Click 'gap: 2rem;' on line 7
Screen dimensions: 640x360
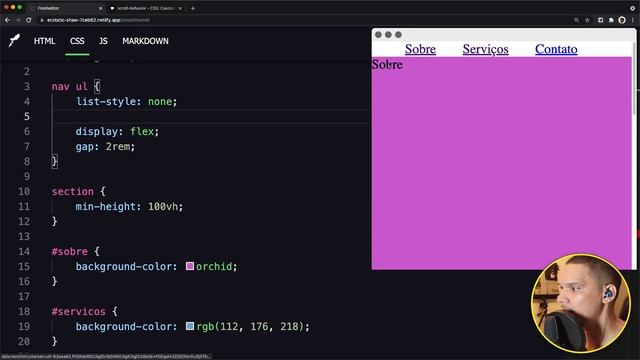point(105,146)
